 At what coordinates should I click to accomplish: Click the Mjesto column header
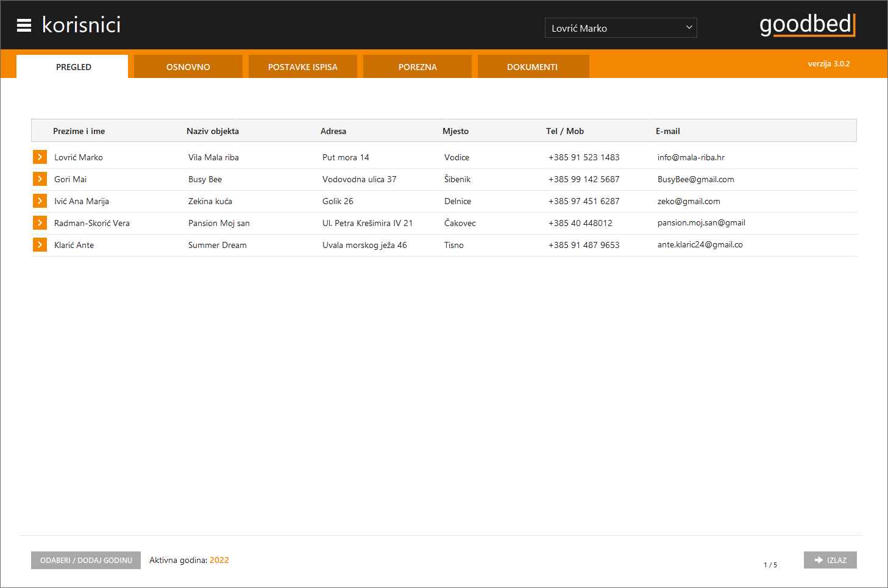pyautogui.click(x=455, y=131)
